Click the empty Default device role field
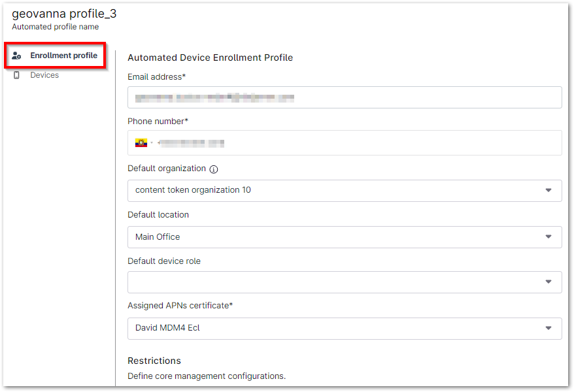Image resolution: width=574 pixels, height=392 pixels. (327, 281)
